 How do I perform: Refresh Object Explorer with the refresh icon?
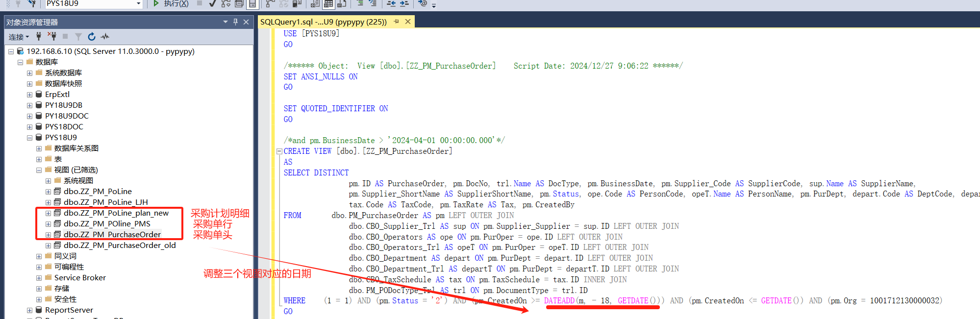[x=92, y=37]
